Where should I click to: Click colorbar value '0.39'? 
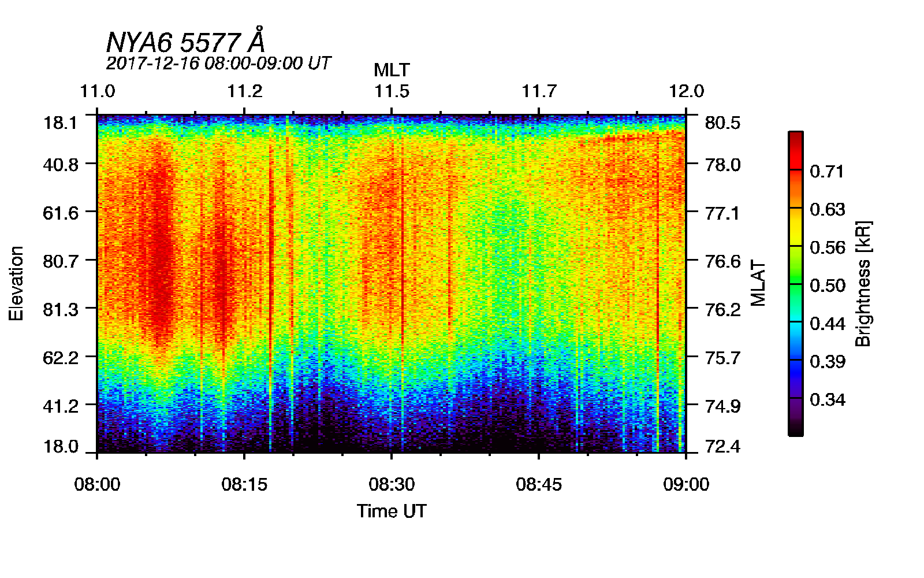pos(827,362)
